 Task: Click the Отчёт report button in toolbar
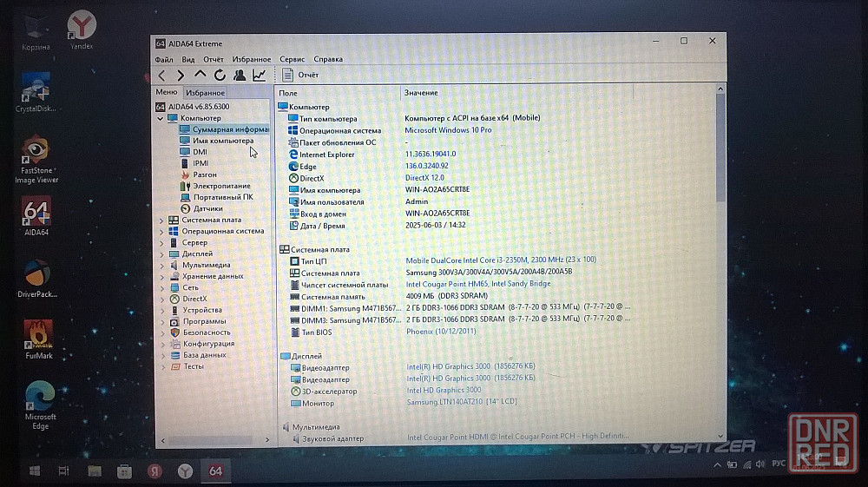[x=300, y=75]
